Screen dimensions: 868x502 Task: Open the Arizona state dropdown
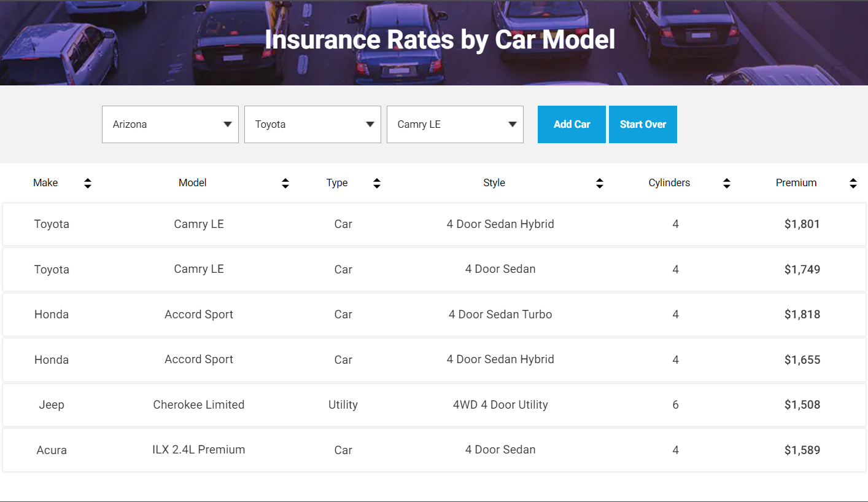pos(170,124)
